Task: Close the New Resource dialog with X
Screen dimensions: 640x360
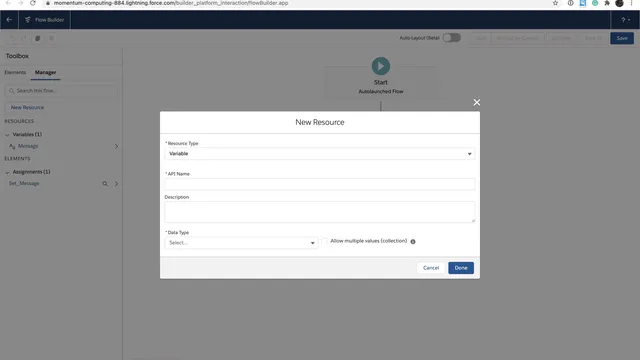Action: (477, 102)
